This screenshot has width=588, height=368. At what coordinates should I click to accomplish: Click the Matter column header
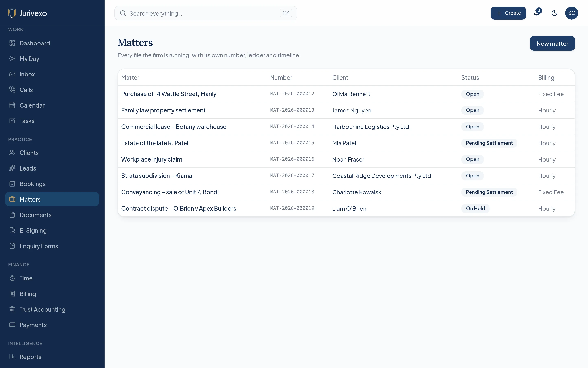(x=130, y=78)
